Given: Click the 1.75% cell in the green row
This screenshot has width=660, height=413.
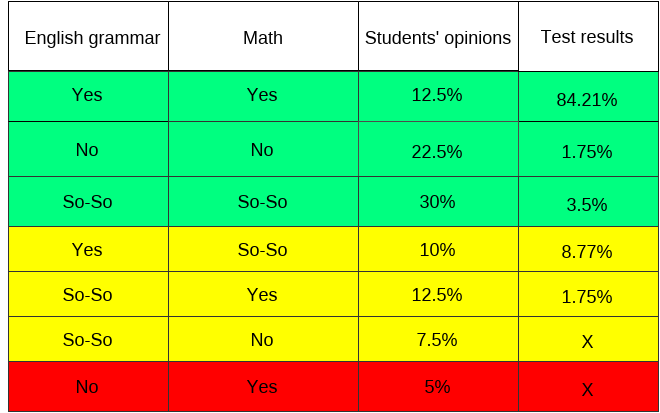Looking at the screenshot, I should pyautogui.click(x=586, y=152).
